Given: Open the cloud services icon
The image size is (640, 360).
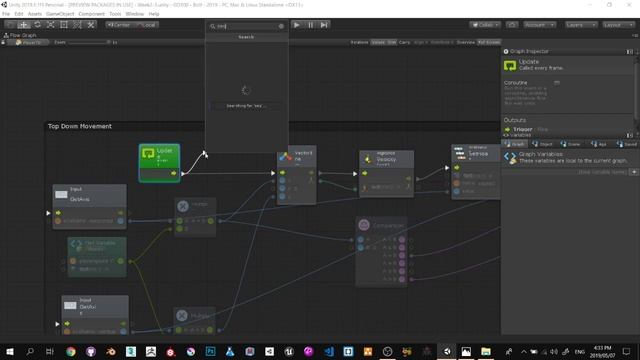Looking at the screenshot, I should point(512,25).
